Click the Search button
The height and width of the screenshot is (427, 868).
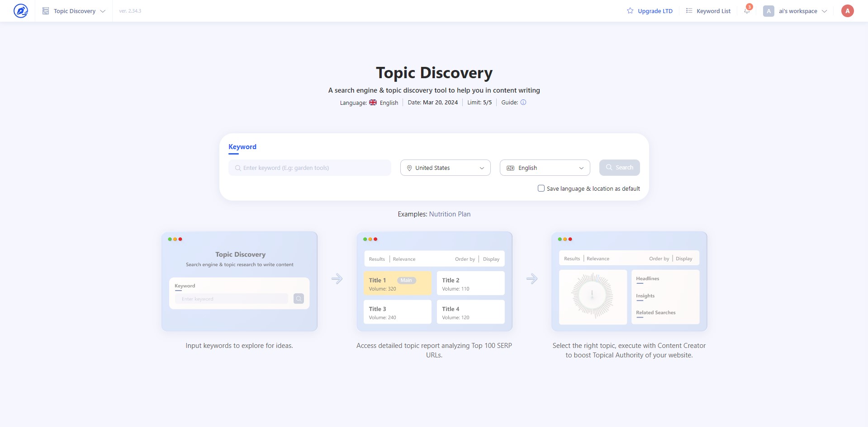[x=620, y=168]
